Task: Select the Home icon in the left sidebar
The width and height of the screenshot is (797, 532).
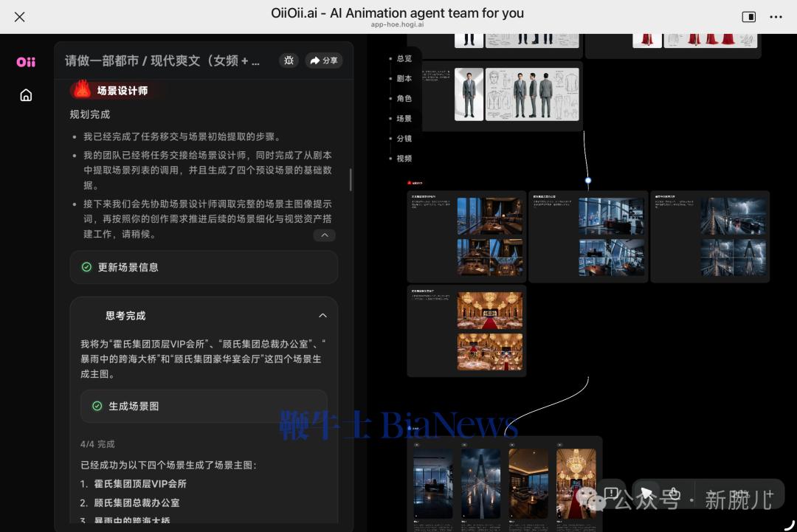Action: [x=26, y=95]
